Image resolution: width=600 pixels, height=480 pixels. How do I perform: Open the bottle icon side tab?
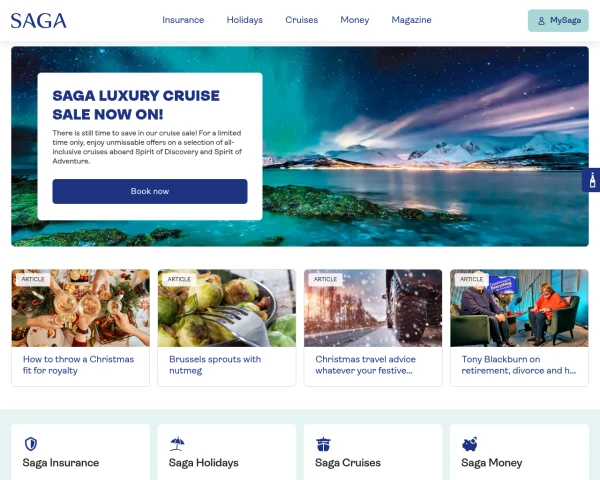tap(592, 180)
